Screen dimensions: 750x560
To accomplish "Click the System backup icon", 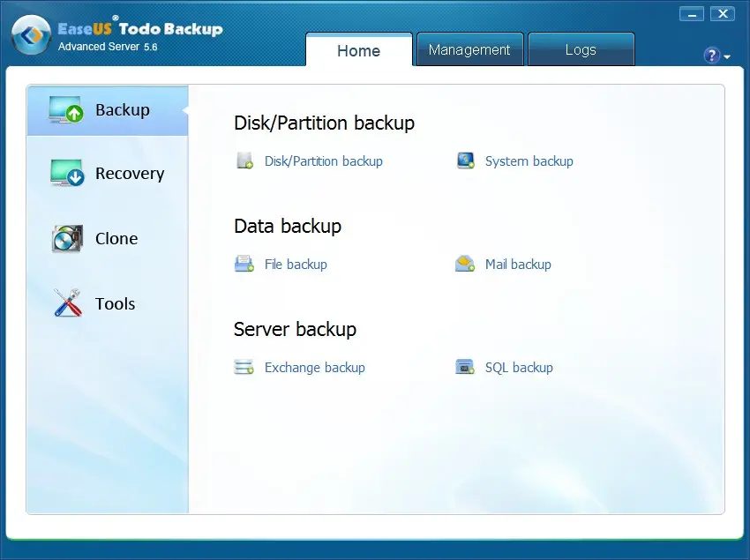I will [x=465, y=161].
